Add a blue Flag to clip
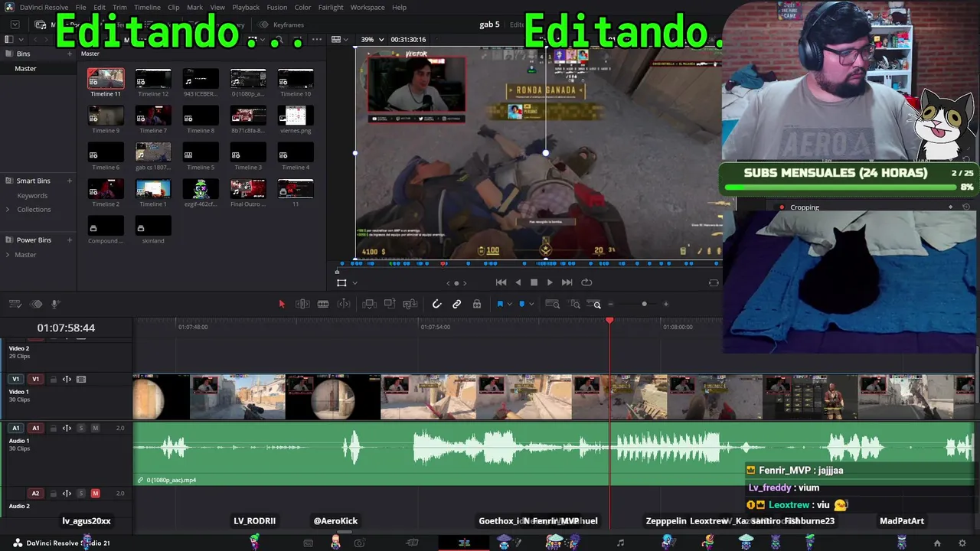This screenshot has height=551, width=980. [x=500, y=304]
